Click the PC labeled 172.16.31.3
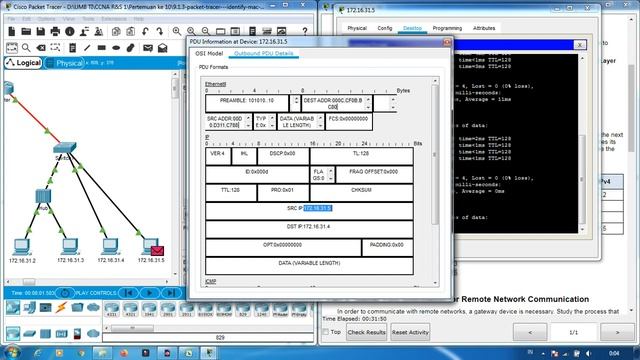This screenshot has width=640, height=360. (x=70, y=246)
